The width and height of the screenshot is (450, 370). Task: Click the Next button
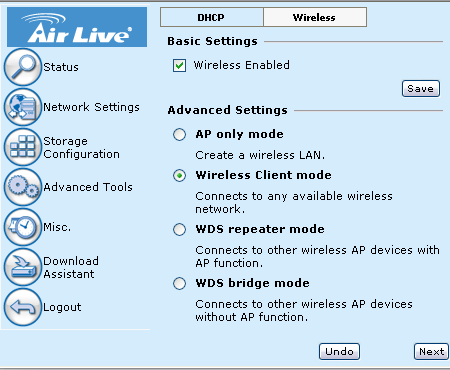(431, 352)
